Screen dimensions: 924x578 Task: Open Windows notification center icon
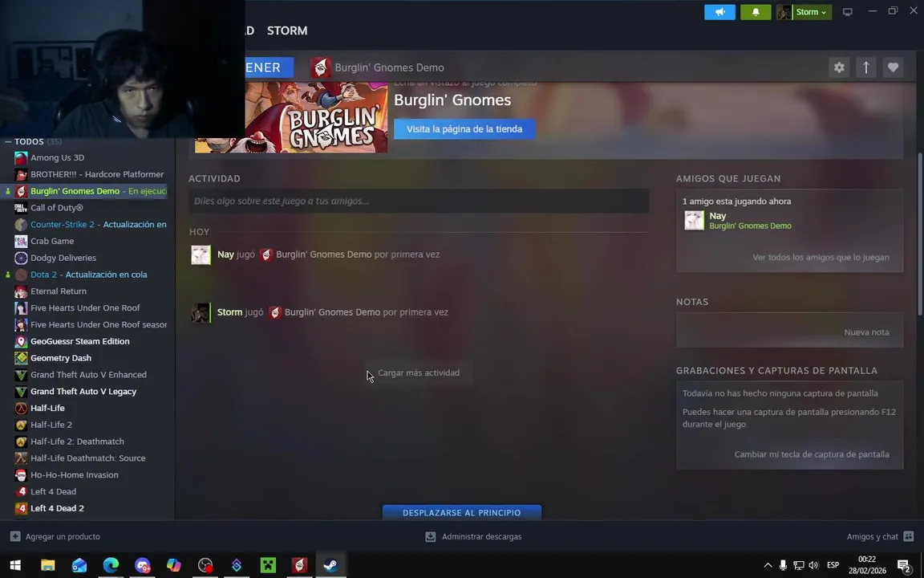coord(904,566)
